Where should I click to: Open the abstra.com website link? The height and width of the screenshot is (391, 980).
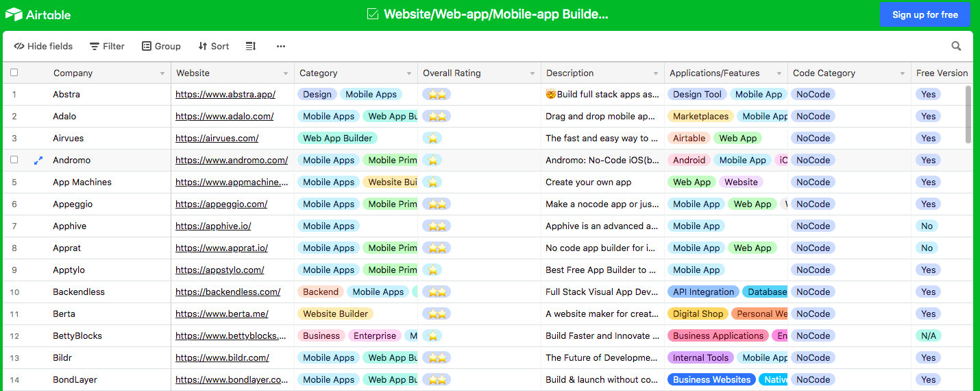(x=225, y=95)
